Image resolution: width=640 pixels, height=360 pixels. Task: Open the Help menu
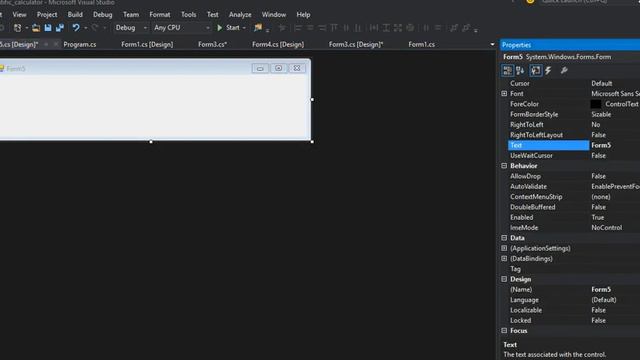tap(303, 15)
